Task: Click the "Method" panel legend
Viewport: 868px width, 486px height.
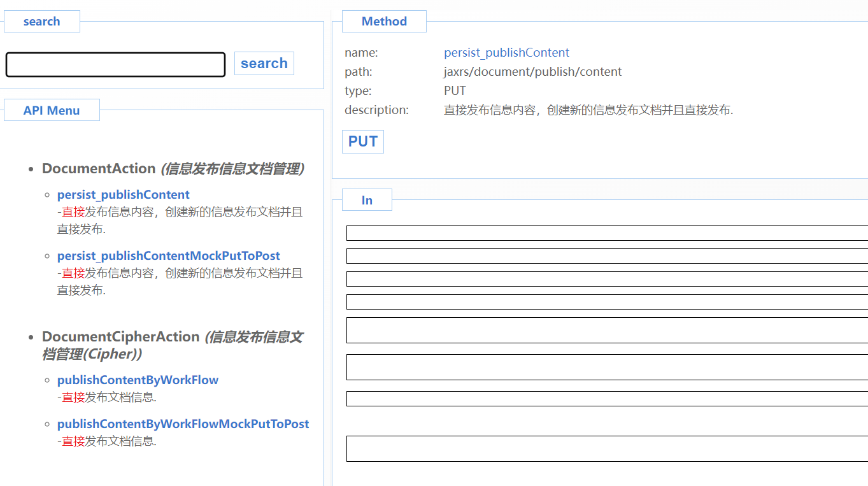Action: coord(384,21)
